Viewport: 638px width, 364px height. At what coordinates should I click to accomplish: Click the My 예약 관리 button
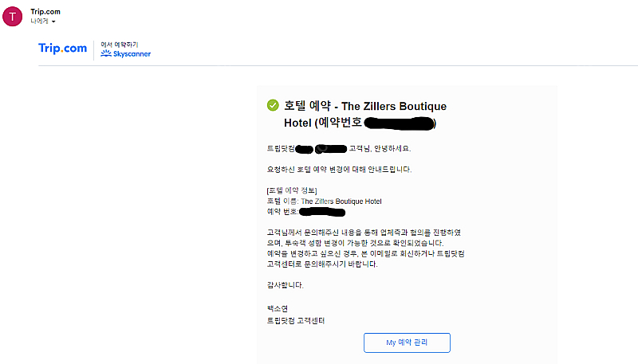[407, 342]
